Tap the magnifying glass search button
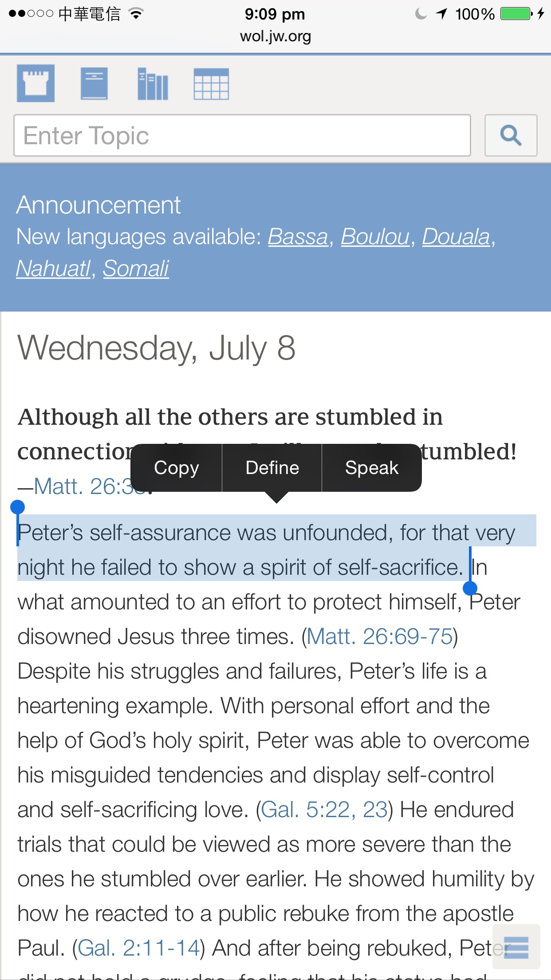551x980 pixels. [x=511, y=135]
